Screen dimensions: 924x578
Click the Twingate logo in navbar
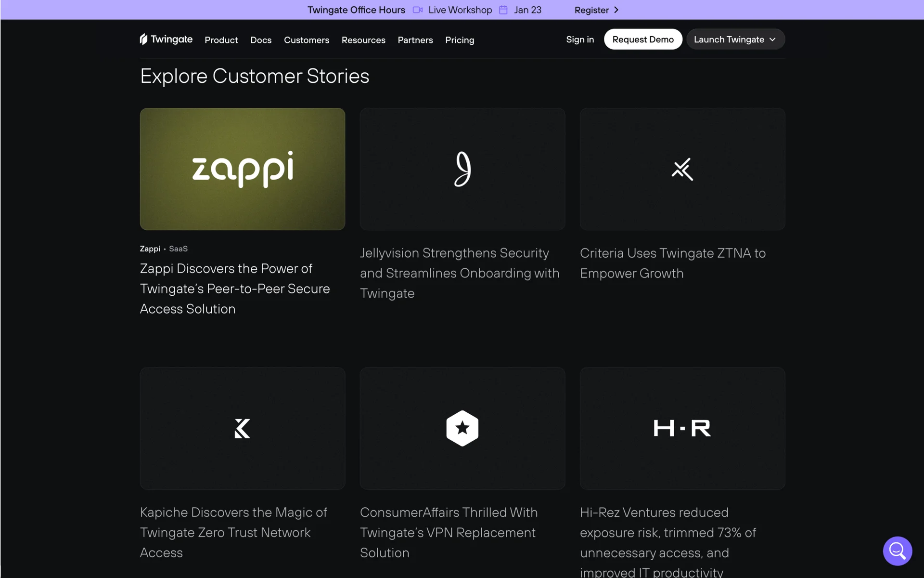point(166,39)
